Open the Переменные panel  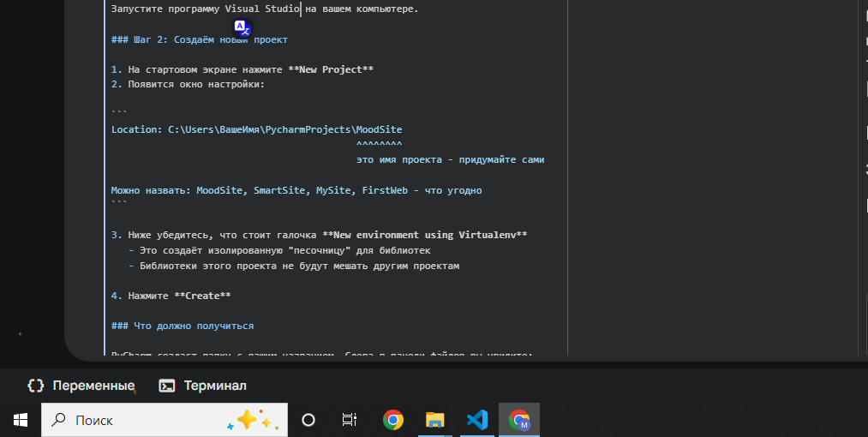click(x=81, y=386)
